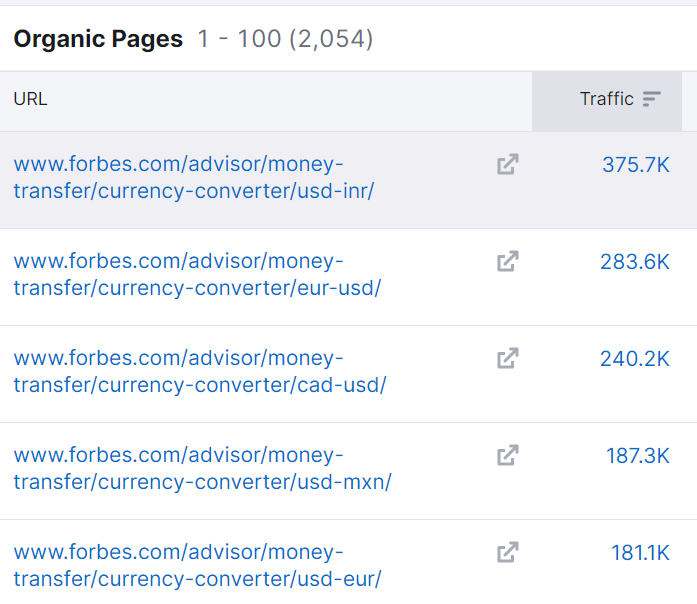The height and width of the screenshot is (604, 697).
Task: Click the URL column header
Action: point(30,99)
